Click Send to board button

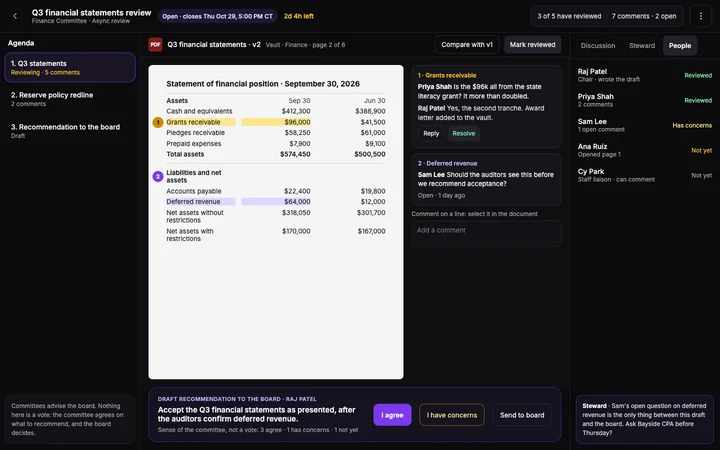coord(522,415)
